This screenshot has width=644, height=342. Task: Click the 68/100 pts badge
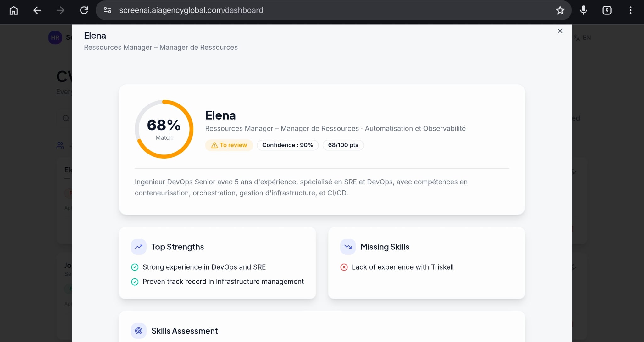343,145
